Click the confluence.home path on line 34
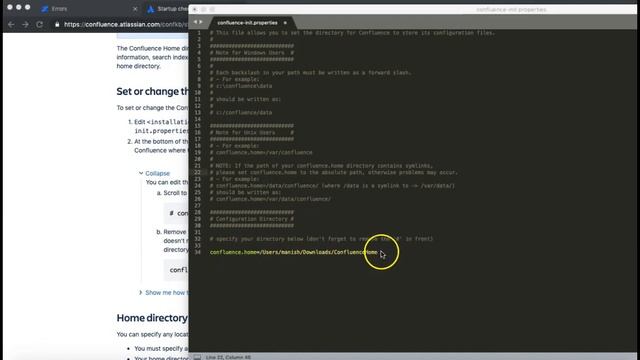This screenshot has height=360, width=640. pyautogui.click(x=293, y=252)
